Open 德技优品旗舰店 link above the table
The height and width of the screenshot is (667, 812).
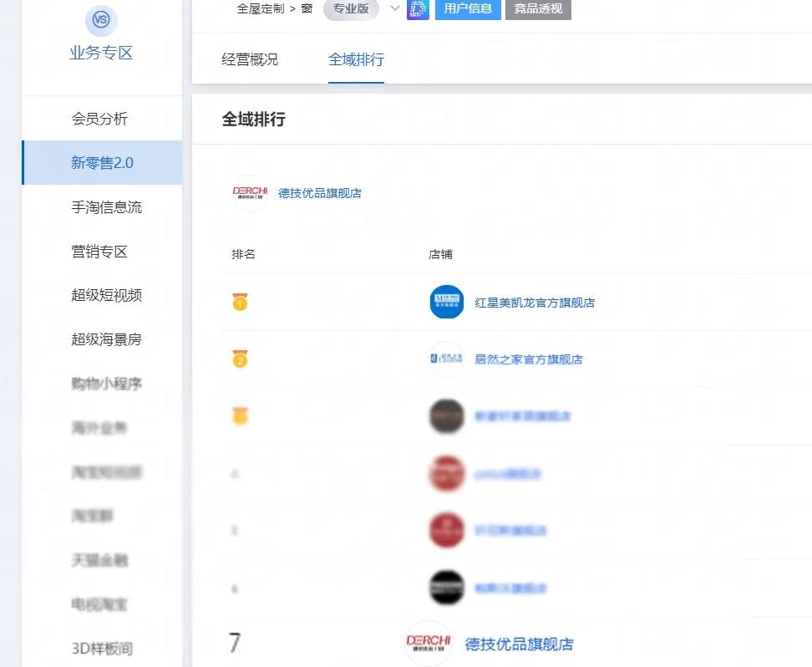pyautogui.click(x=320, y=193)
